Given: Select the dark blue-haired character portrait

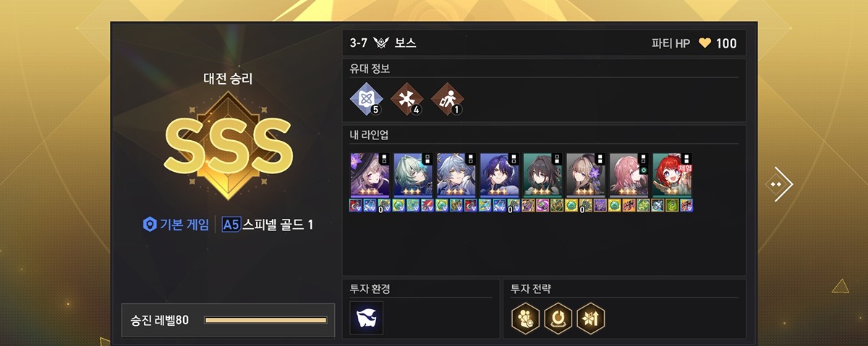Looking at the screenshot, I should pyautogui.click(x=500, y=175).
